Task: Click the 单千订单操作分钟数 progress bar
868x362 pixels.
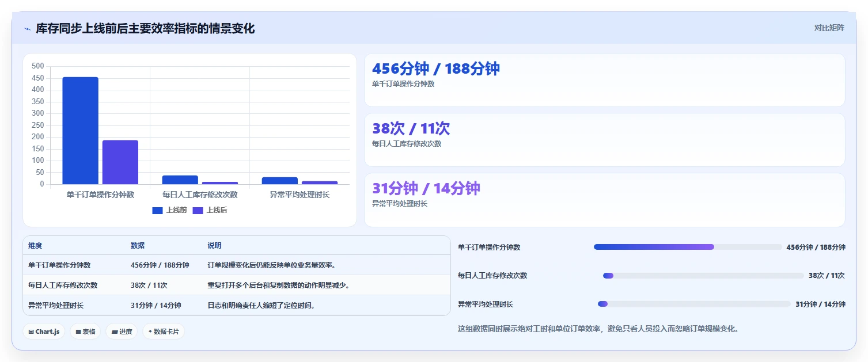Action: point(688,247)
